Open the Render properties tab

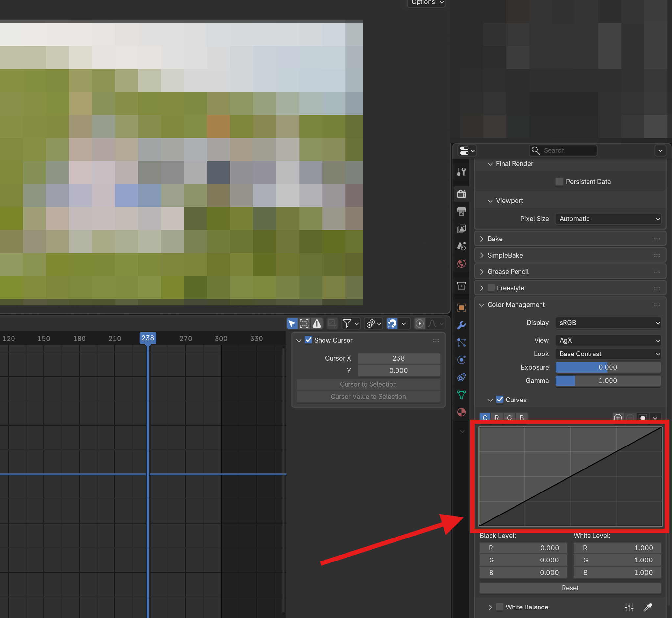461,194
